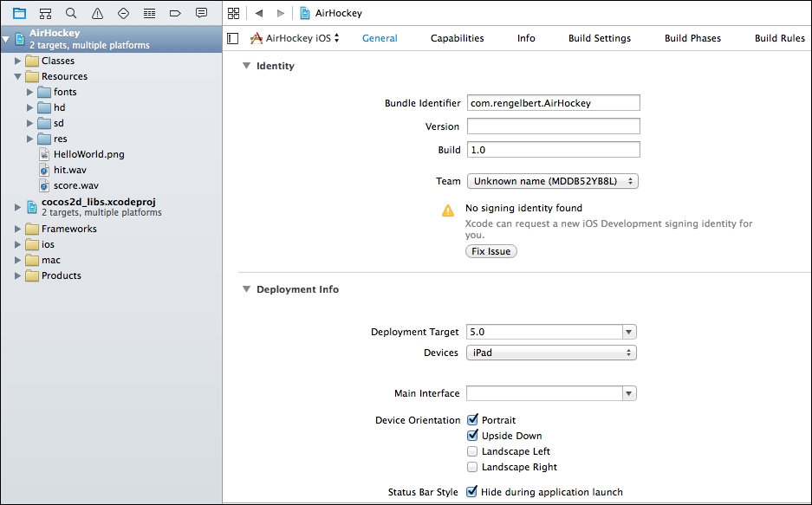This screenshot has height=505, width=812.
Task: Click the Bundle Identifier text field
Action: 554,103
